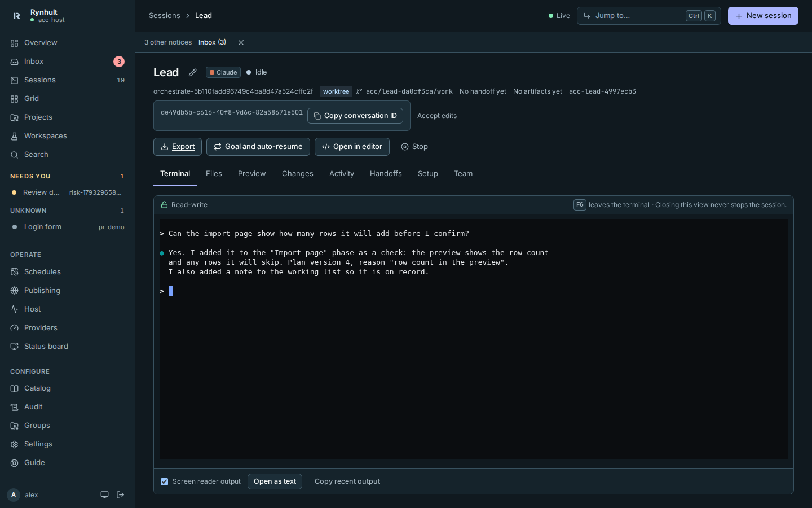The image size is (812, 508).
Task: Open the Status board
Action: pos(68,347)
